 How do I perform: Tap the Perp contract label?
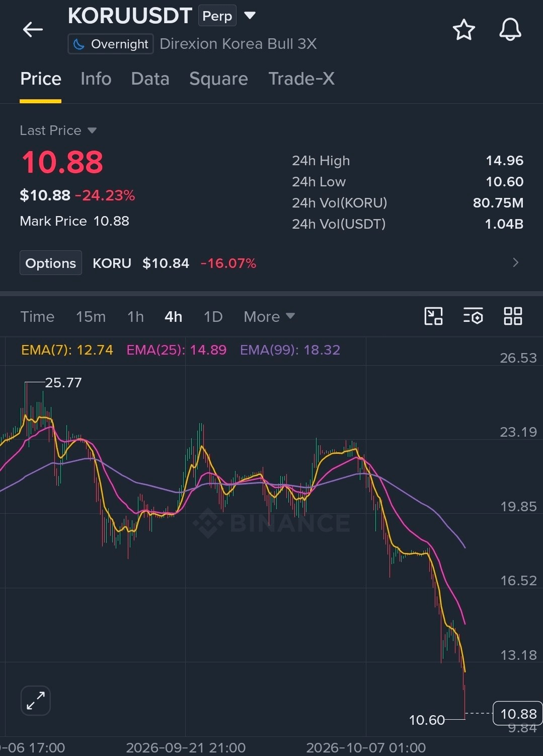pos(217,16)
